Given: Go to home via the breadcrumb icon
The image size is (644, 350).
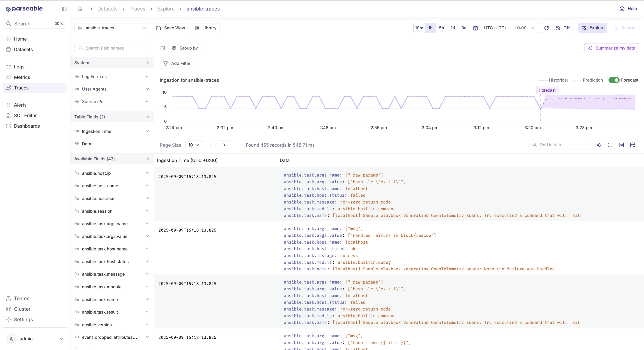Looking at the screenshot, I should tap(80, 9).
